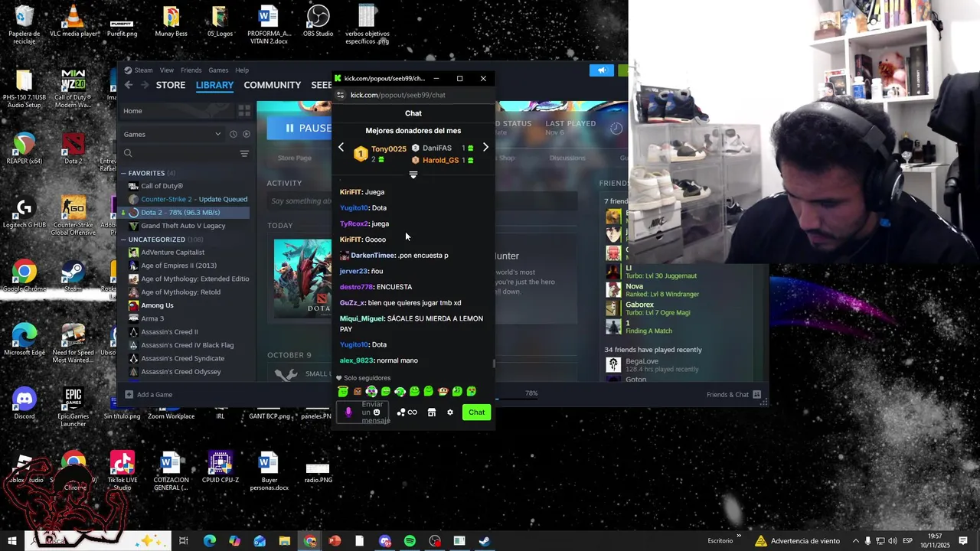Open TikTok LIVE Studio shortcut
The width and height of the screenshot is (980, 551).
point(122,471)
